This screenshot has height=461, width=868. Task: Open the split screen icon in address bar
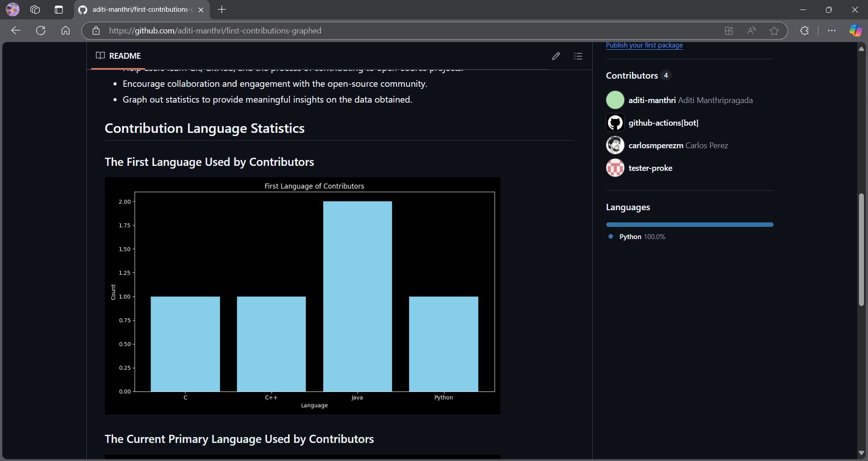pyautogui.click(x=729, y=31)
